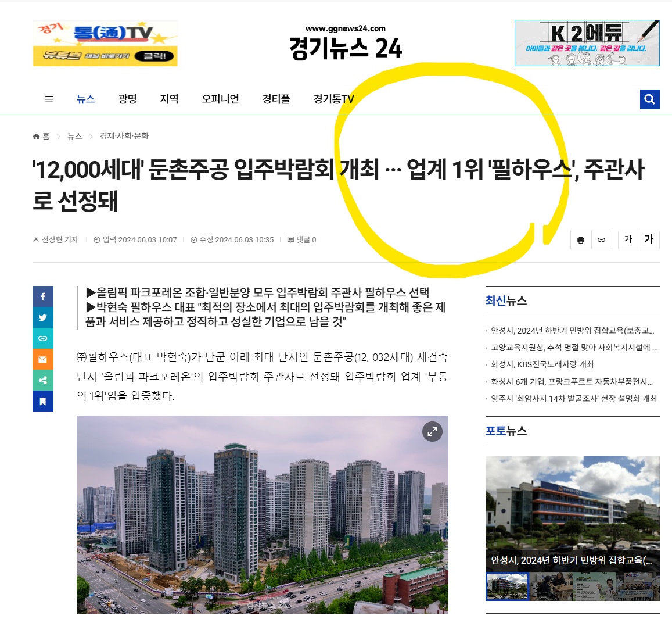This screenshot has width=672, height=619.
Task: Open the green share icon
Action: click(x=43, y=380)
